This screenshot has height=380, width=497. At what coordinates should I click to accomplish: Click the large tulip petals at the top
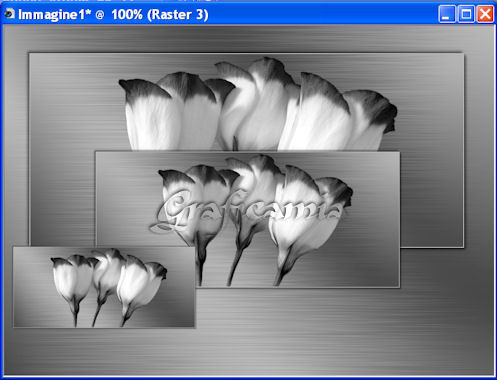[258, 104]
